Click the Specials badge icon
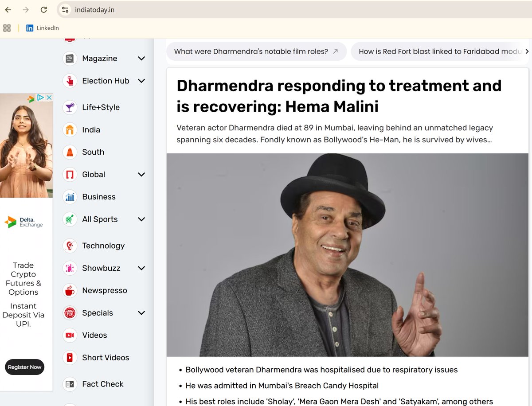Image resolution: width=532 pixels, height=406 pixels. point(70,313)
